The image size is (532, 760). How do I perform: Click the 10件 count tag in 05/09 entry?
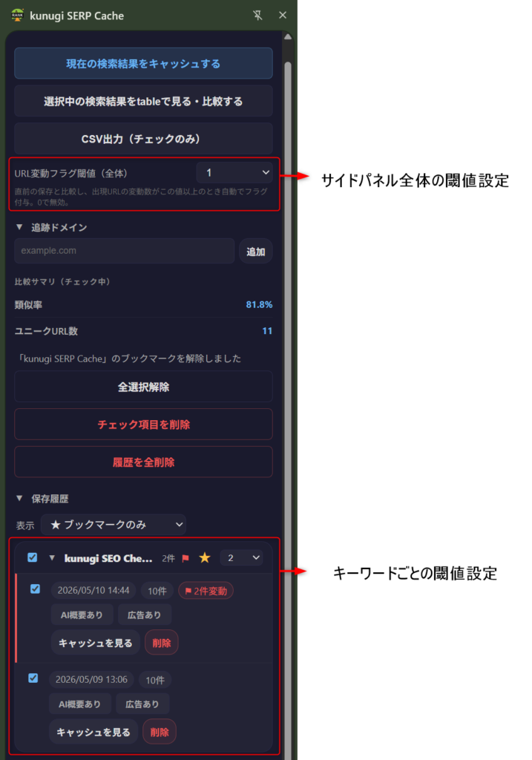(x=155, y=680)
